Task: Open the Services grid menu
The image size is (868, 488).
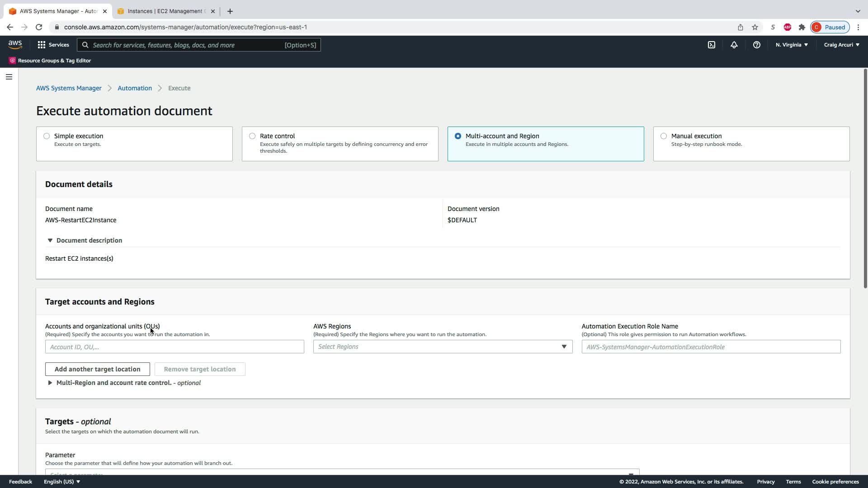Action: click(53, 45)
